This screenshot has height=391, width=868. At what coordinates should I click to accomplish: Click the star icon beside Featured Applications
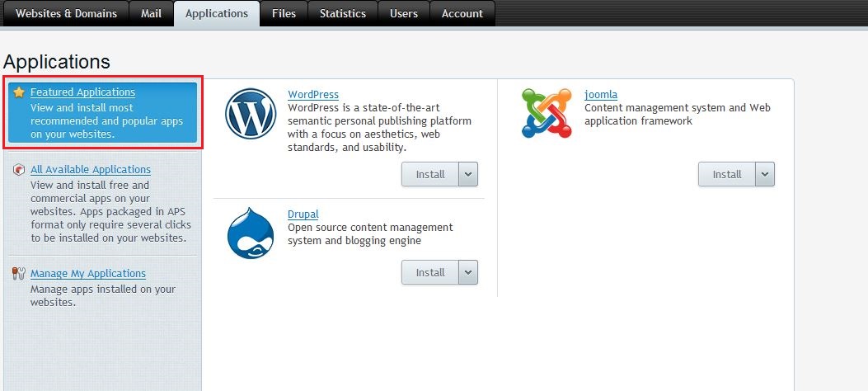point(19,92)
